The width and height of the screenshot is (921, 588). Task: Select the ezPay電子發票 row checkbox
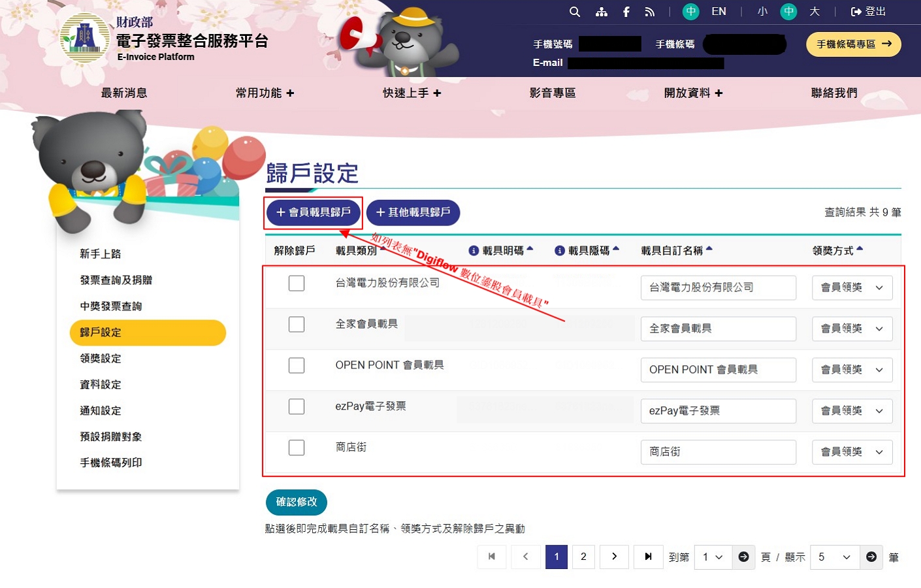tap(297, 406)
